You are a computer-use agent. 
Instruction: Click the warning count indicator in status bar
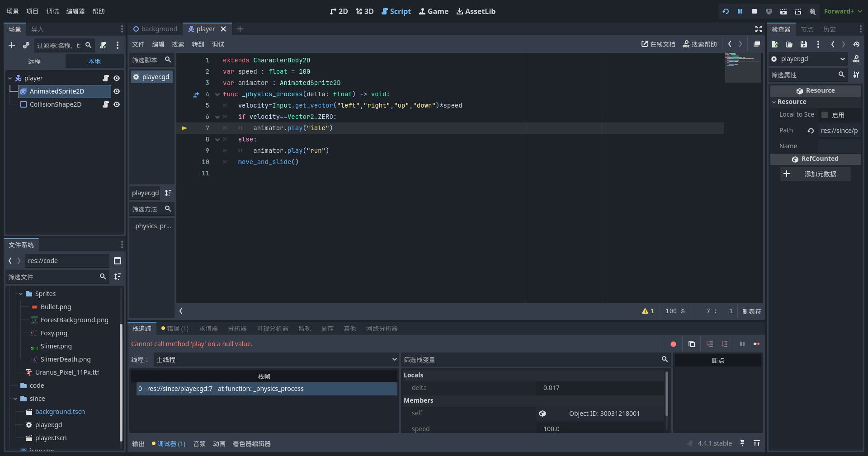[x=648, y=311]
